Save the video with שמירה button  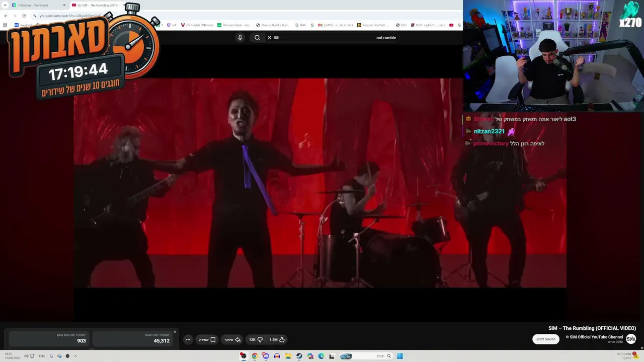click(207, 340)
